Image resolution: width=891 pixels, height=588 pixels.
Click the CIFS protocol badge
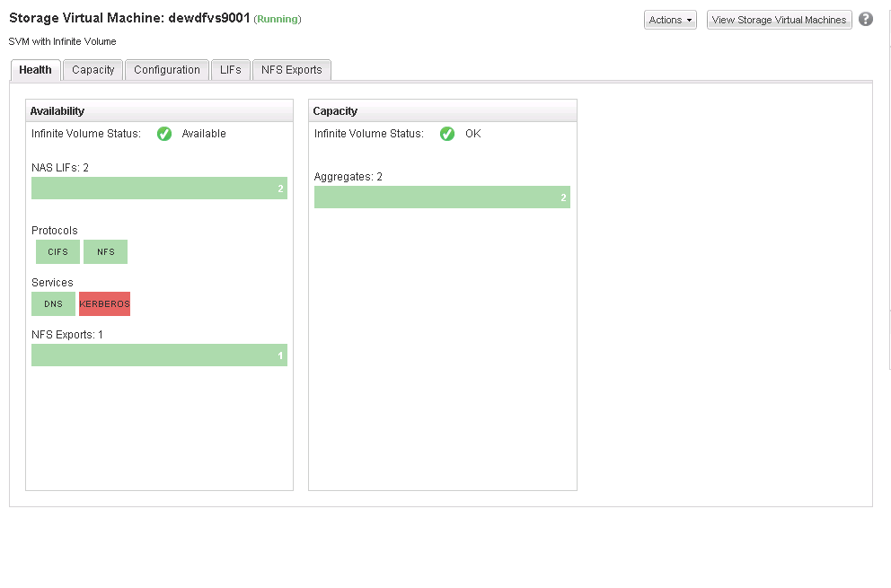click(57, 252)
